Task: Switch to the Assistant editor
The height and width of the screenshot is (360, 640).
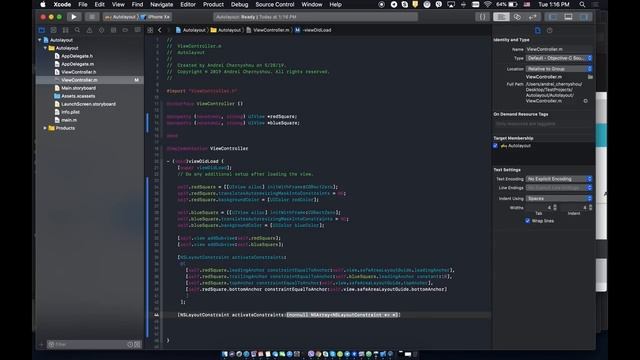Action: [x=517, y=17]
